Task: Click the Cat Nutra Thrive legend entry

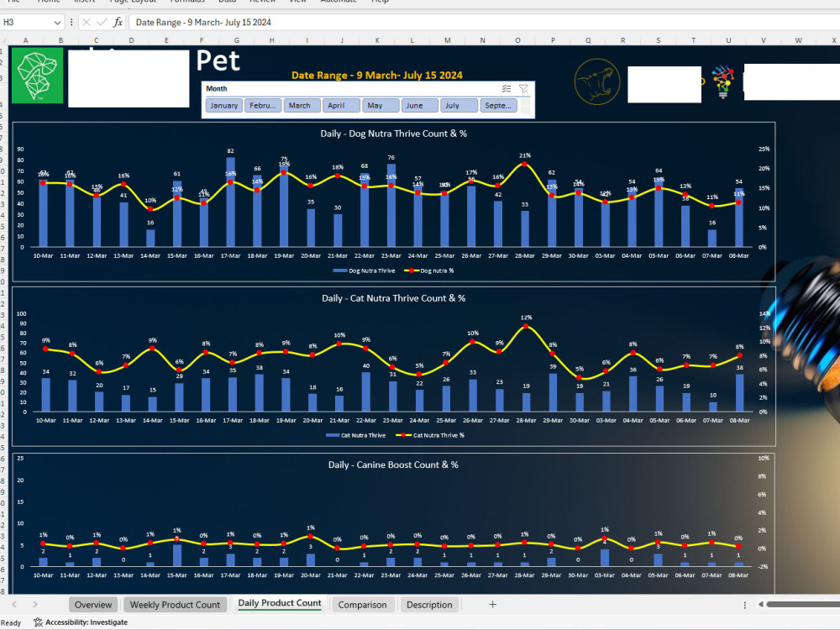Action: (355, 435)
